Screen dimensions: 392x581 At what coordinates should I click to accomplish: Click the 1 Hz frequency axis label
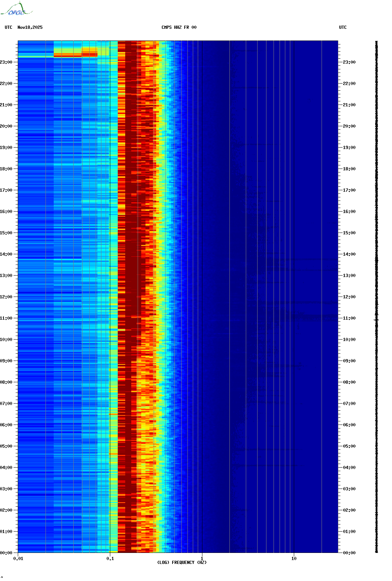(202, 559)
